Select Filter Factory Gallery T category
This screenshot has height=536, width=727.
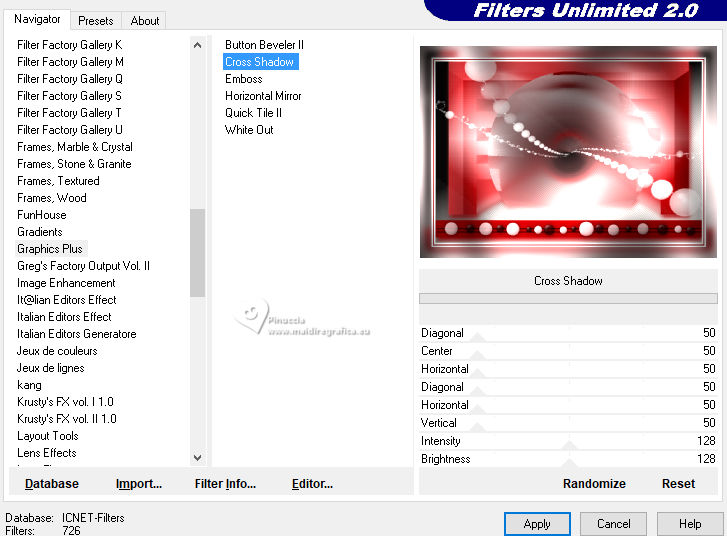(x=69, y=113)
